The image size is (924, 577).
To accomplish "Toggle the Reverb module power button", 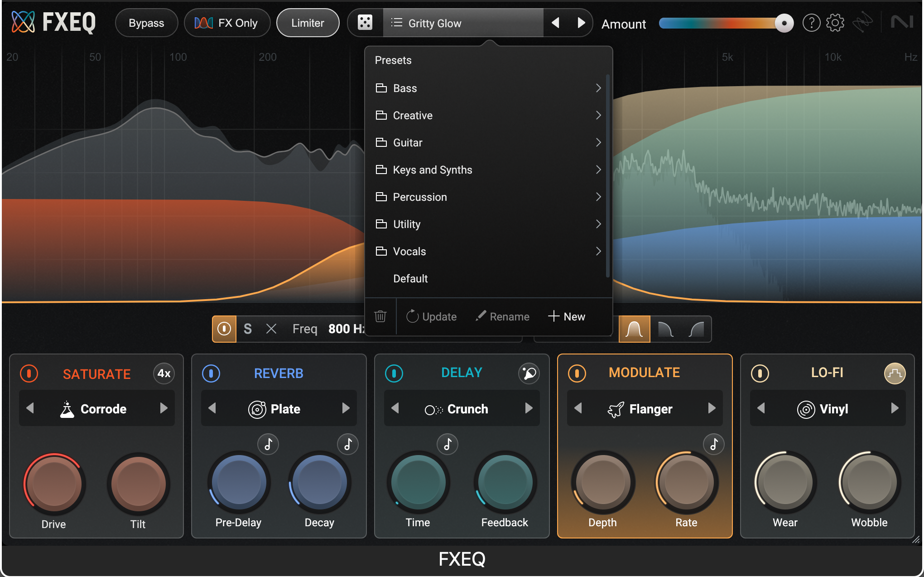I will (x=211, y=373).
